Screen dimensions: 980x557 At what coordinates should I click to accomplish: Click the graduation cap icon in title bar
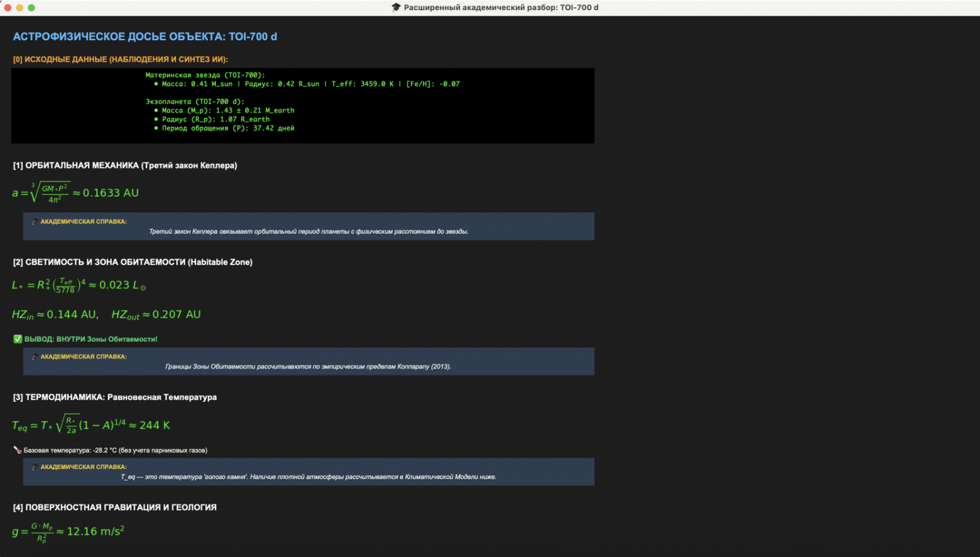(x=396, y=8)
